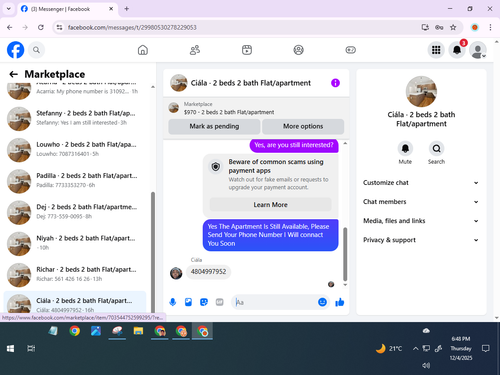Reload the page in the browser

(x=41, y=27)
